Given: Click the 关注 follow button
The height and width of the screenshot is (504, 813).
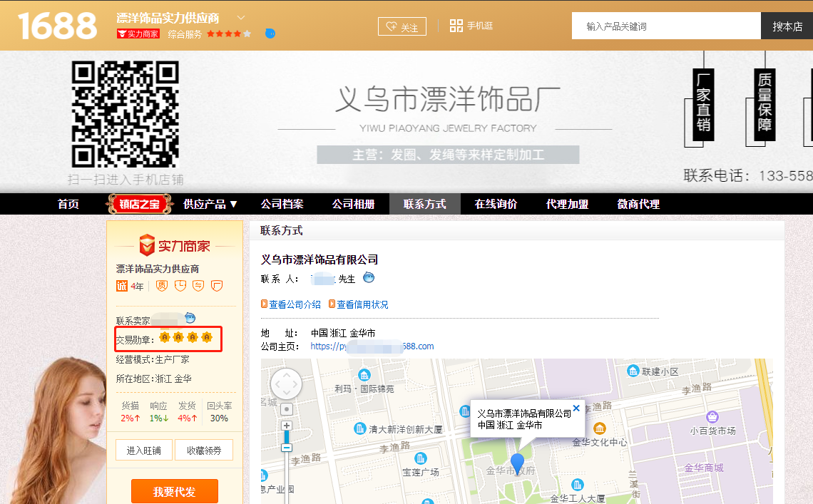Looking at the screenshot, I should (402, 26).
